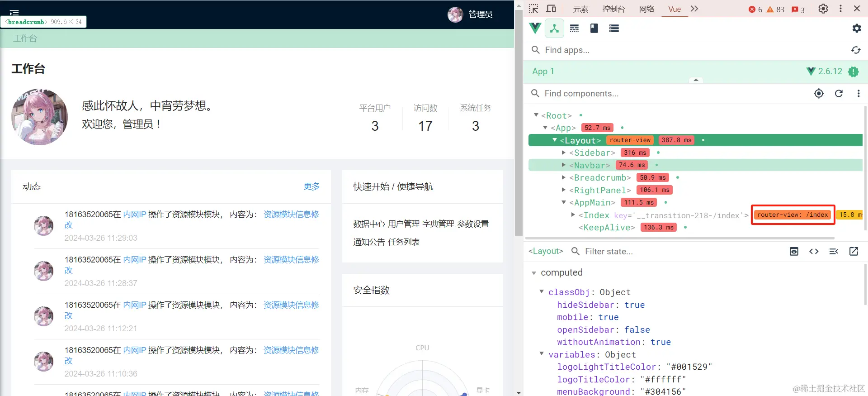The image size is (868, 396).
Task: Refresh the component tree
Action: [x=839, y=94]
